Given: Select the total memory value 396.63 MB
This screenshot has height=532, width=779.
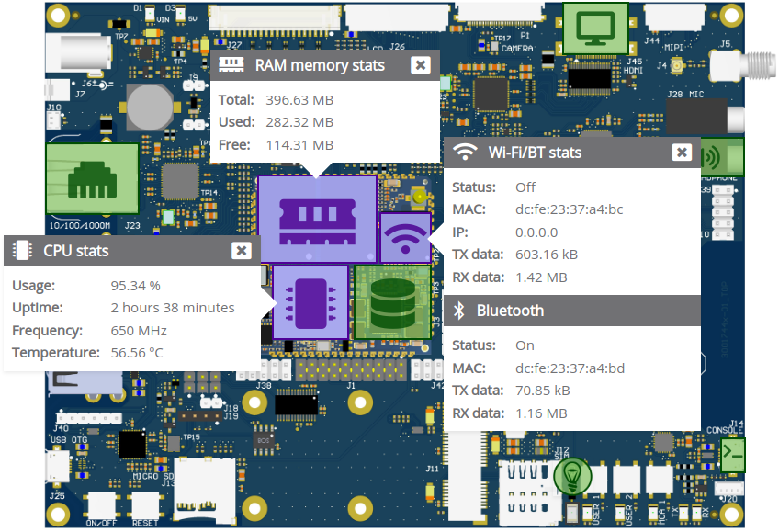Looking at the screenshot, I should point(299,100).
